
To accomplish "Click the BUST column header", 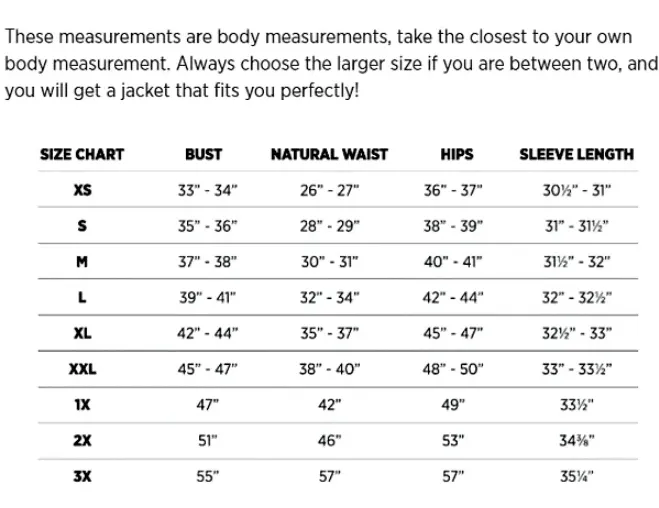I will tap(204, 154).
